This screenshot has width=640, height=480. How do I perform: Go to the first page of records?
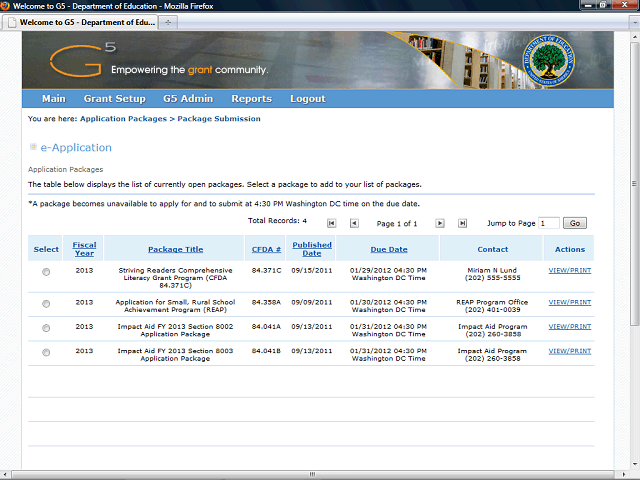pos(332,223)
